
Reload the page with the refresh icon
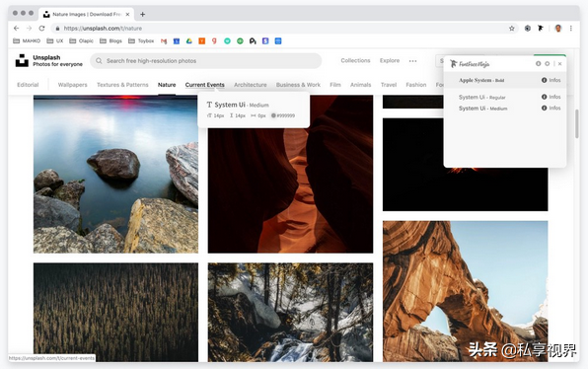[41, 29]
